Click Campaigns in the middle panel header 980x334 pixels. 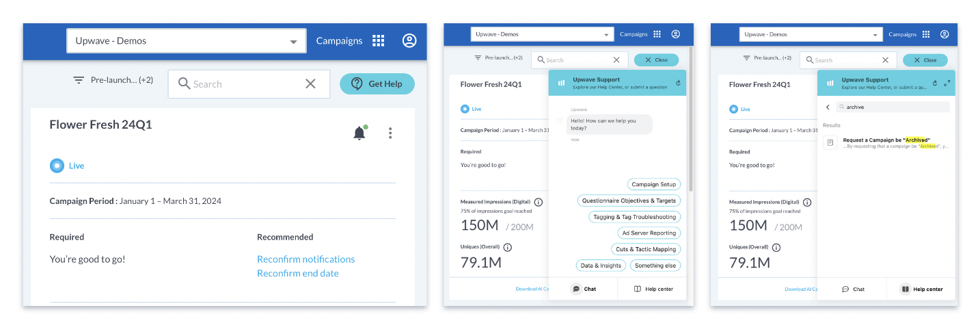click(634, 34)
